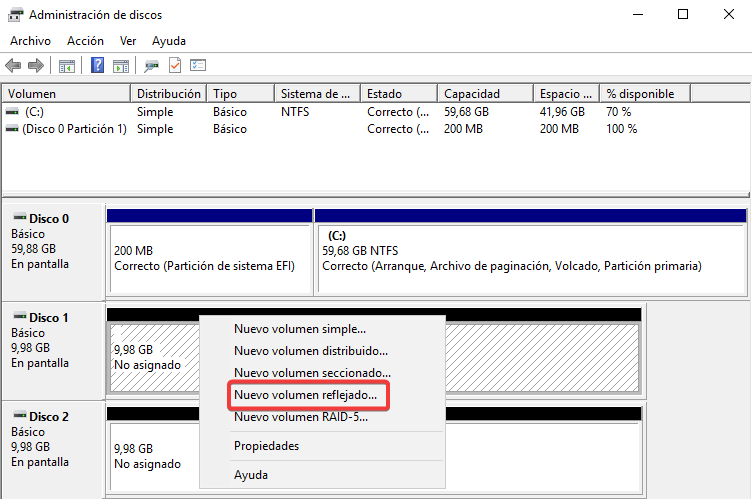Select the Disco 0 label panel
The image size is (752, 499).
click(54, 240)
